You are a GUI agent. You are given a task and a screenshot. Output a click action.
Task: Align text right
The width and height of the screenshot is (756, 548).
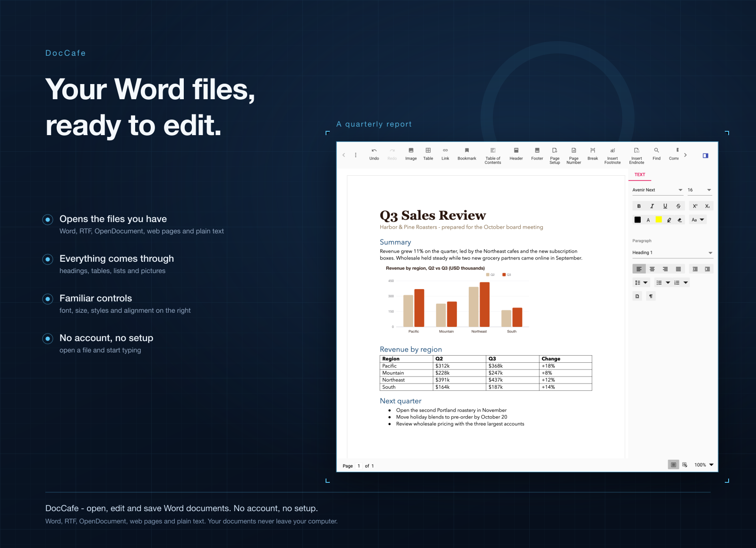tap(665, 269)
